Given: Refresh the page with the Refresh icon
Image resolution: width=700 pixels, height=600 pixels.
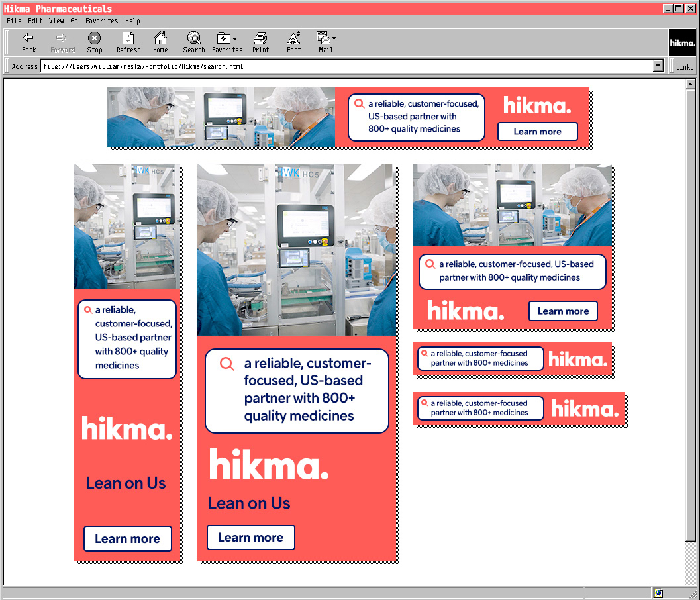Looking at the screenshot, I should (128, 38).
